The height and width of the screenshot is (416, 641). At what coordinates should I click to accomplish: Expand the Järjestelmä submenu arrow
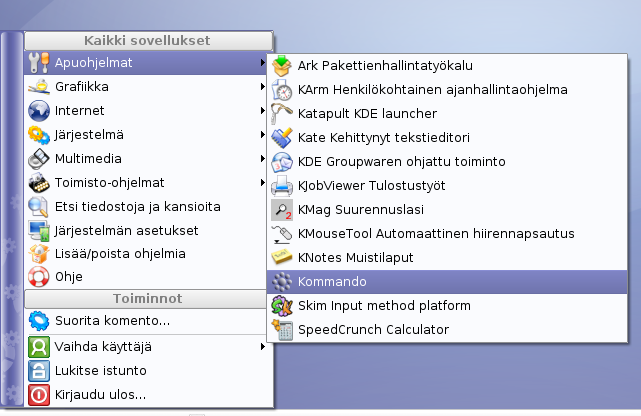pos(262,134)
